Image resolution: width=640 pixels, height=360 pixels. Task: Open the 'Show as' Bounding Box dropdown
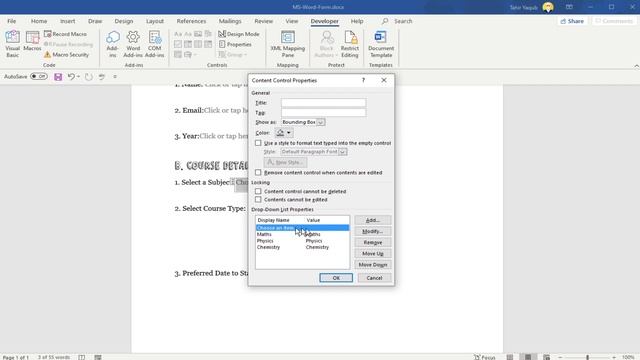tap(320, 122)
